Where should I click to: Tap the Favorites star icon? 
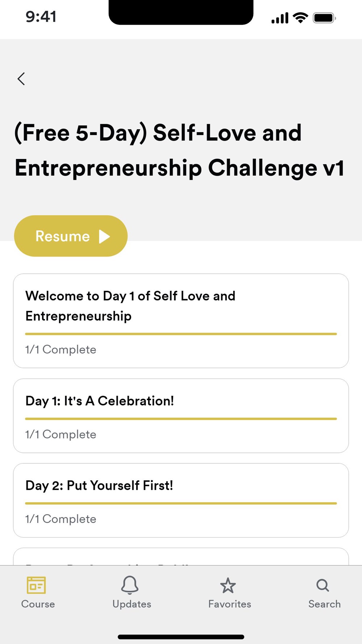[228, 585]
